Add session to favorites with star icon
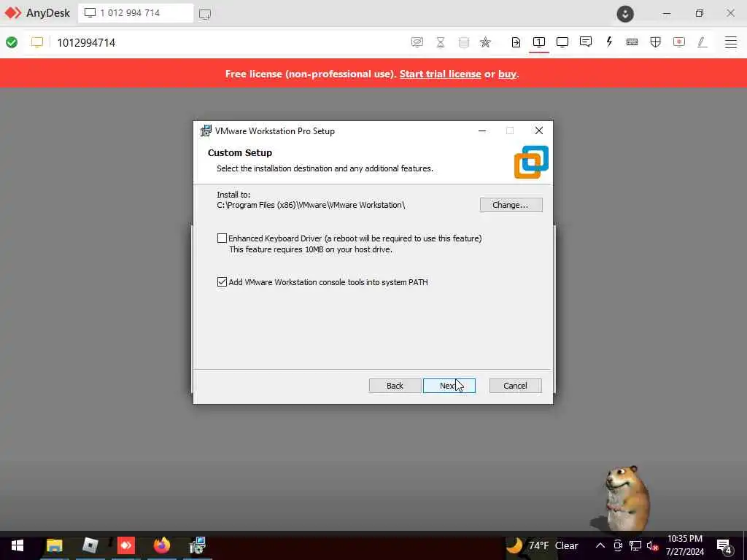The image size is (747, 560). (x=485, y=42)
